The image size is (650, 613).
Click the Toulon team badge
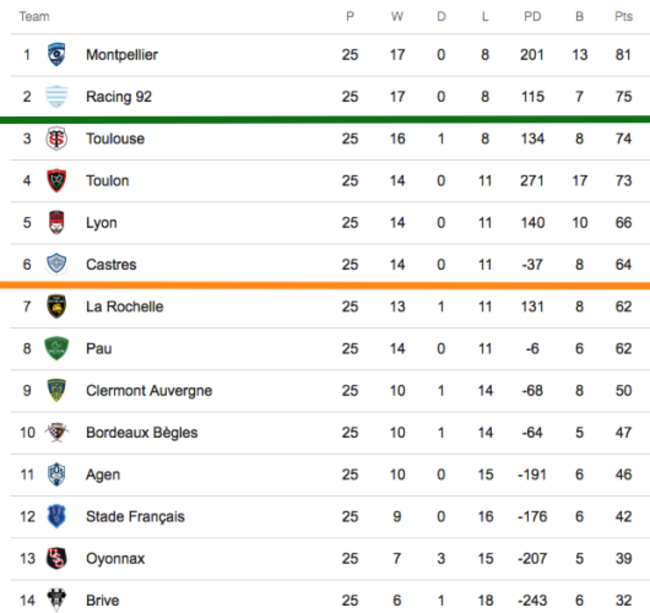[57, 180]
